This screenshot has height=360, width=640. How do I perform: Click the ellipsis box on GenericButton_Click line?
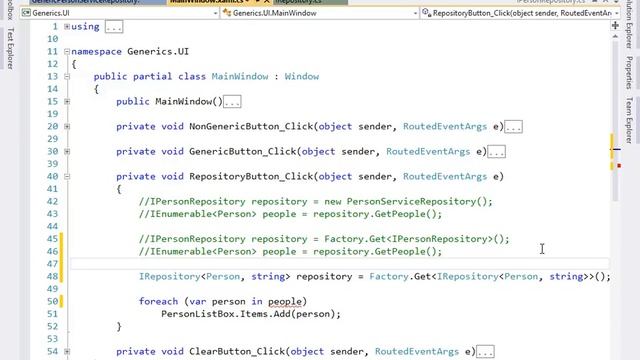pos(496,152)
